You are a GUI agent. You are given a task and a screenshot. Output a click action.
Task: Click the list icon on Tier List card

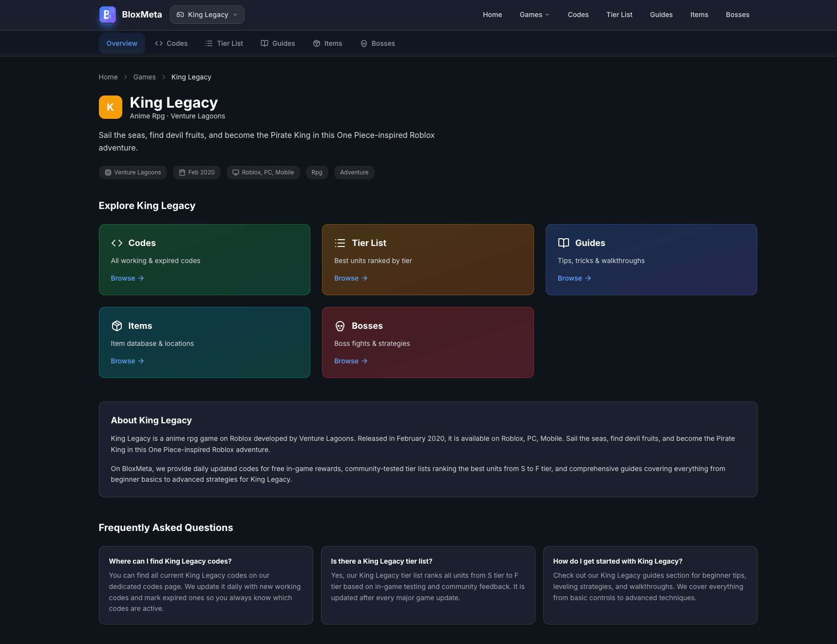340,243
